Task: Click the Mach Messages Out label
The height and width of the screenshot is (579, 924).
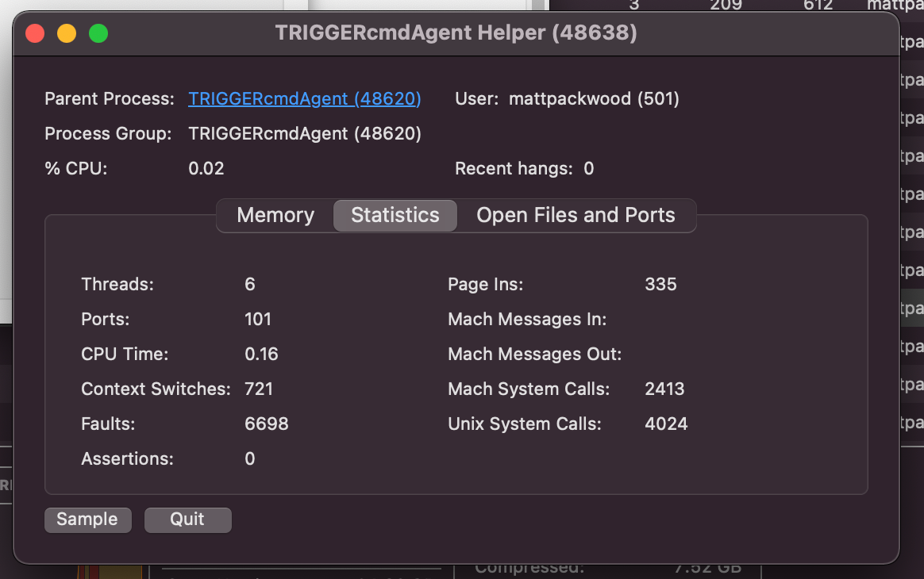Action: pos(534,354)
